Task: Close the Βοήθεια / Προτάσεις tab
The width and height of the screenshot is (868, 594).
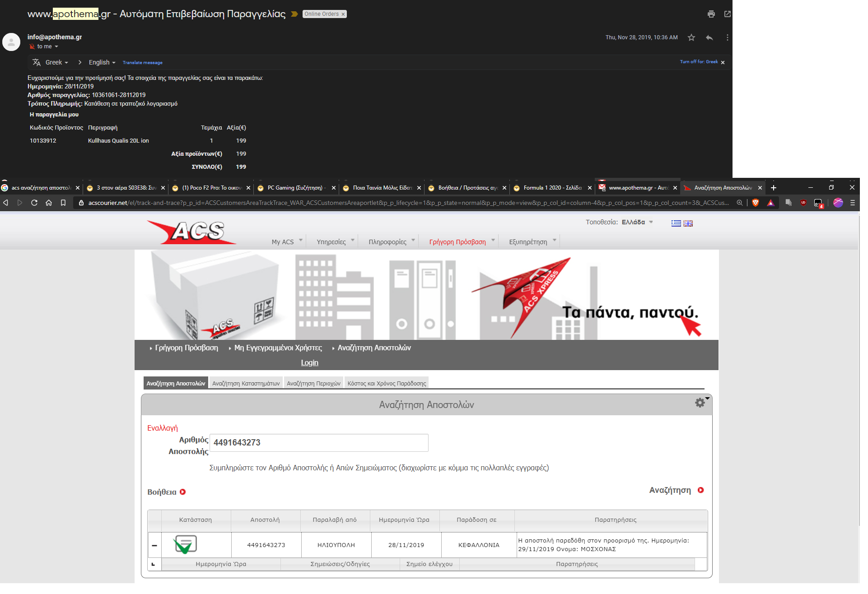Action: point(504,188)
